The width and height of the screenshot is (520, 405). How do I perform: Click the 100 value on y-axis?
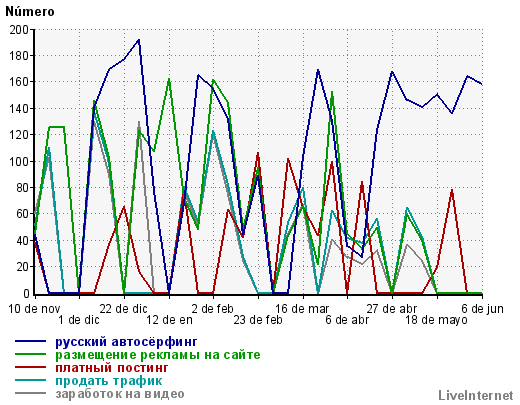[20, 161]
